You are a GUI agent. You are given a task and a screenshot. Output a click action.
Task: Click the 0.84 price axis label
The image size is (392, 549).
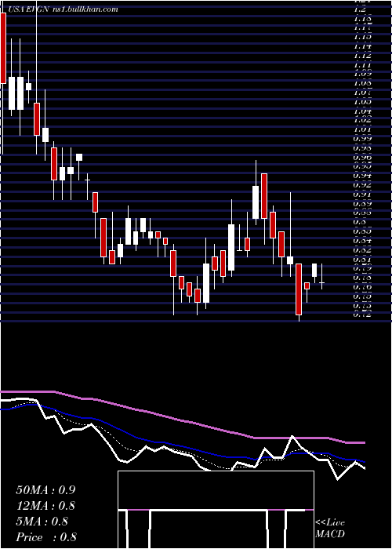tap(362, 241)
